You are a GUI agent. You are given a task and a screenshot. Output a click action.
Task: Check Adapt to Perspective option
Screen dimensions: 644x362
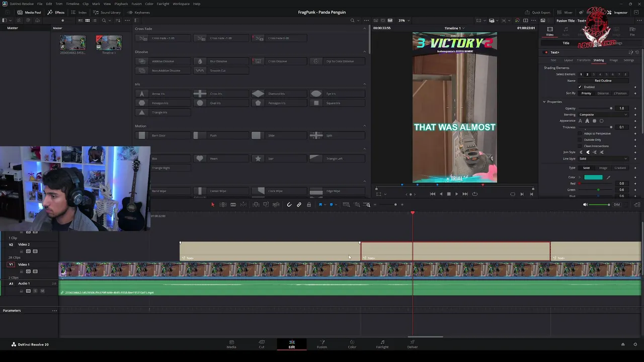[580, 133]
